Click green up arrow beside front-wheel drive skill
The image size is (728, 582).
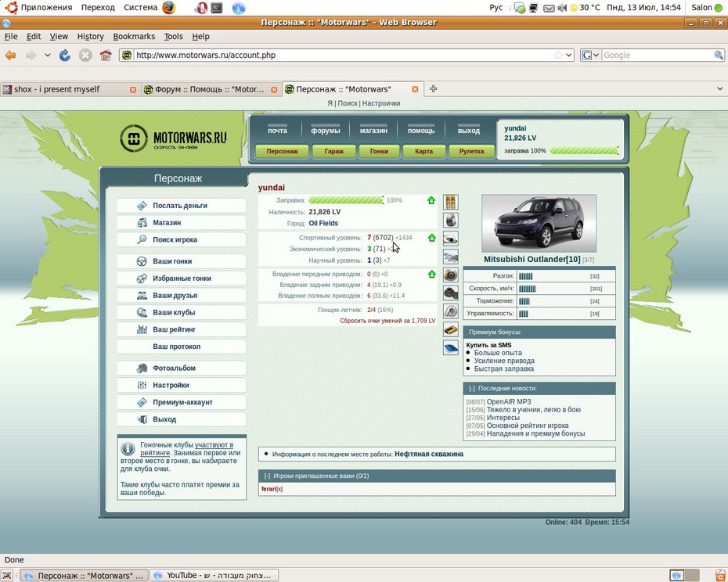432,274
